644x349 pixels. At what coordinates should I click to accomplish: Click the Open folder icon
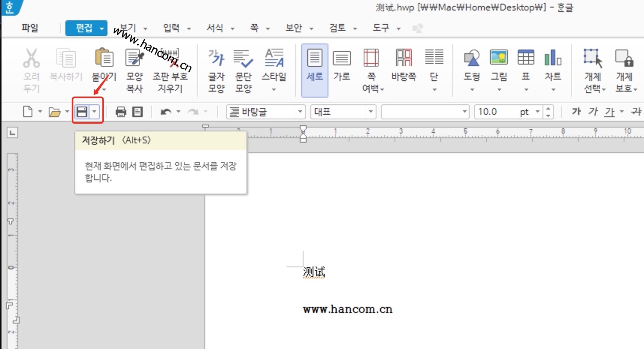pyautogui.click(x=54, y=112)
